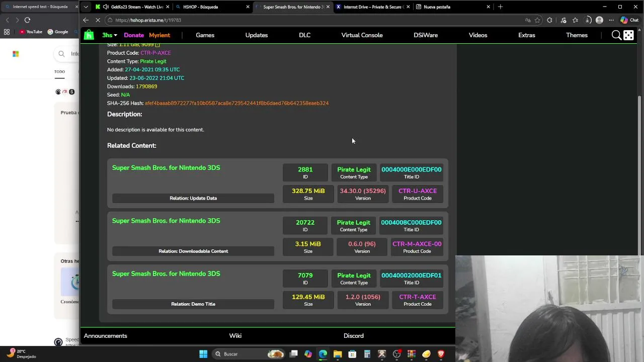Go back in the front browser window
Viewport: 644px width, 362px height.
86,20
